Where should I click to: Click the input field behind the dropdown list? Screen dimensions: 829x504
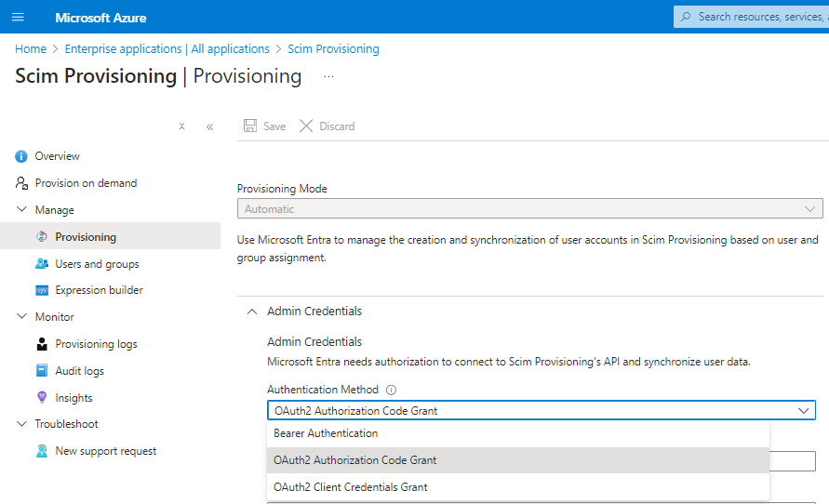pyautogui.click(x=793, y=461)
